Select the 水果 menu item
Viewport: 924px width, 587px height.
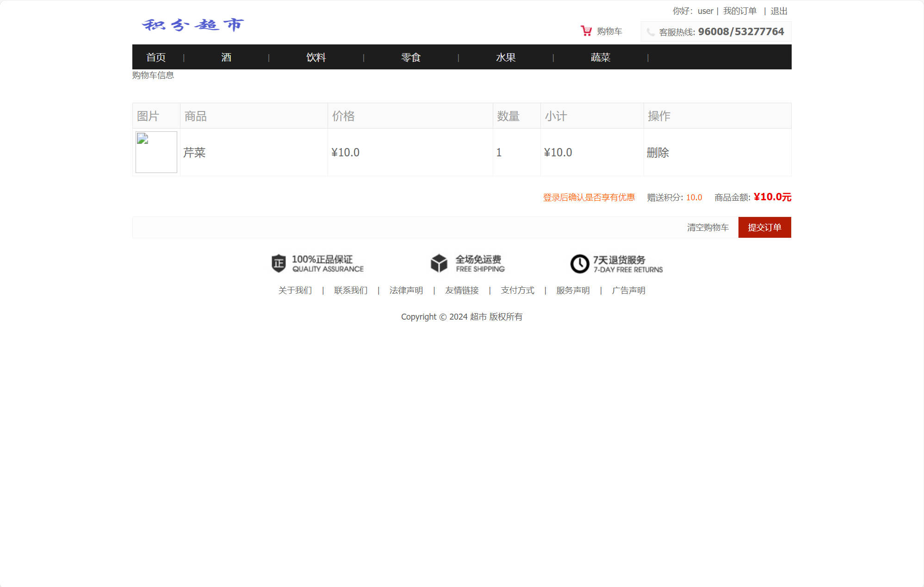tap(506, 57)
